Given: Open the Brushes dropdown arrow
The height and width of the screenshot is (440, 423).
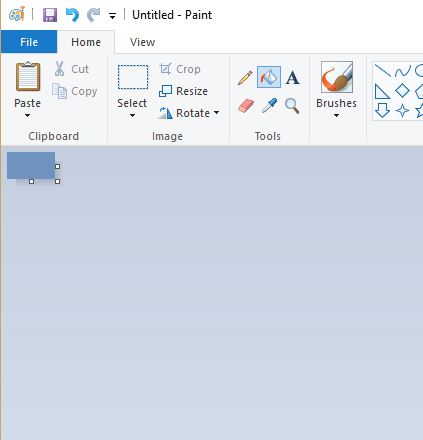Looking at the screenshot, I should [x=336, y=116].
